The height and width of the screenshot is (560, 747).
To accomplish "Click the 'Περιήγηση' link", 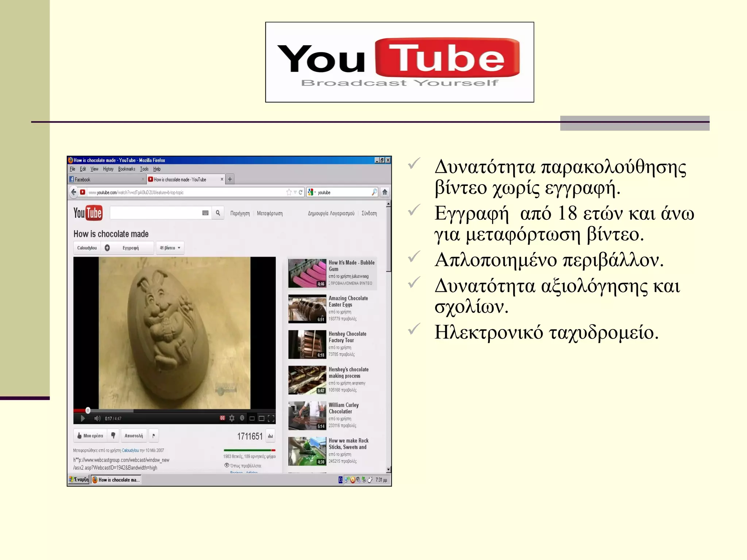I will point(240,213).
